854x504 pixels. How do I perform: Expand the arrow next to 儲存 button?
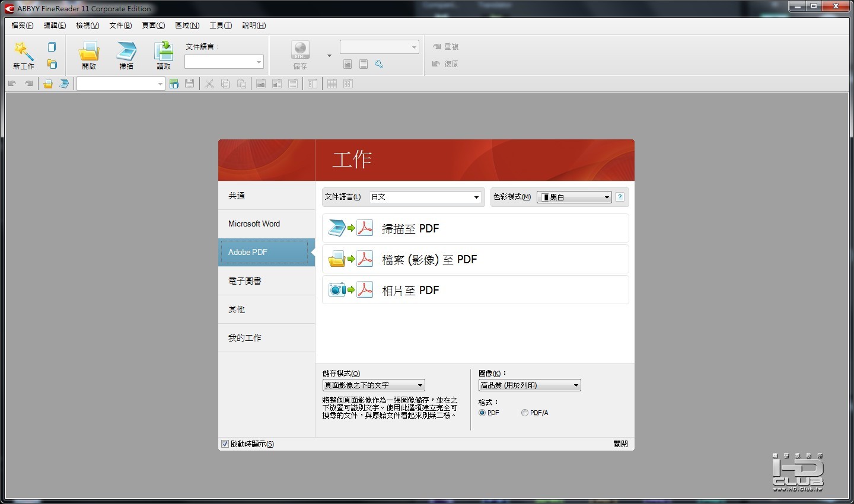click(329, 56)
